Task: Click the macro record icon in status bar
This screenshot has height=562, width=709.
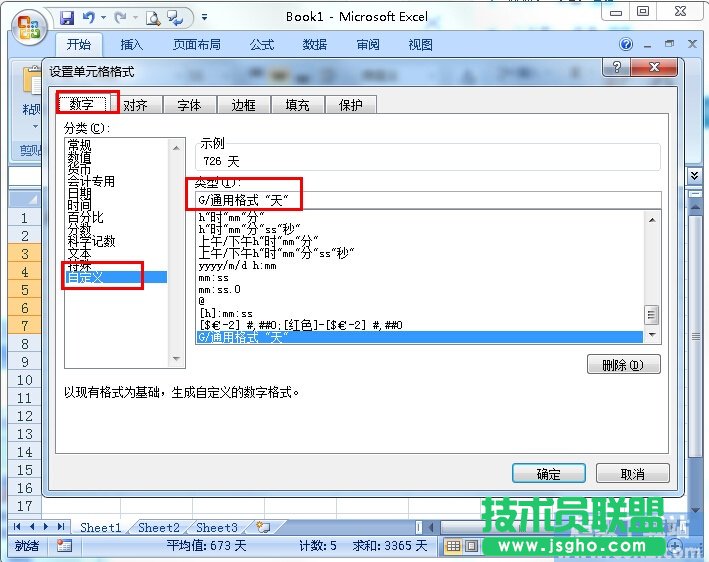Action: pos(64,546)
